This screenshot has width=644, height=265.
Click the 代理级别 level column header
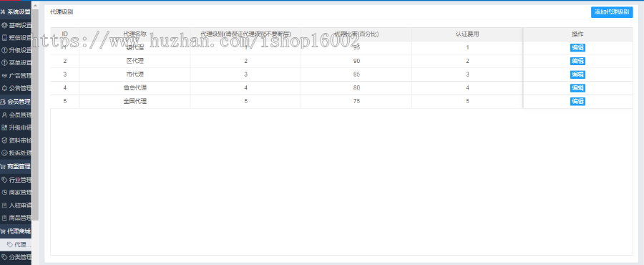pyautogui.click(x=245, y=34)
